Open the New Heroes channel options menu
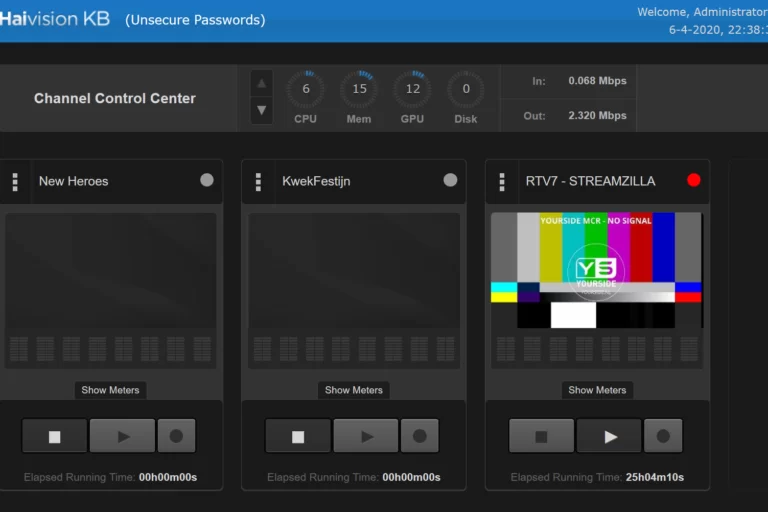The height and width of the screenshot is (512, 768). click(x=15, y=182)
